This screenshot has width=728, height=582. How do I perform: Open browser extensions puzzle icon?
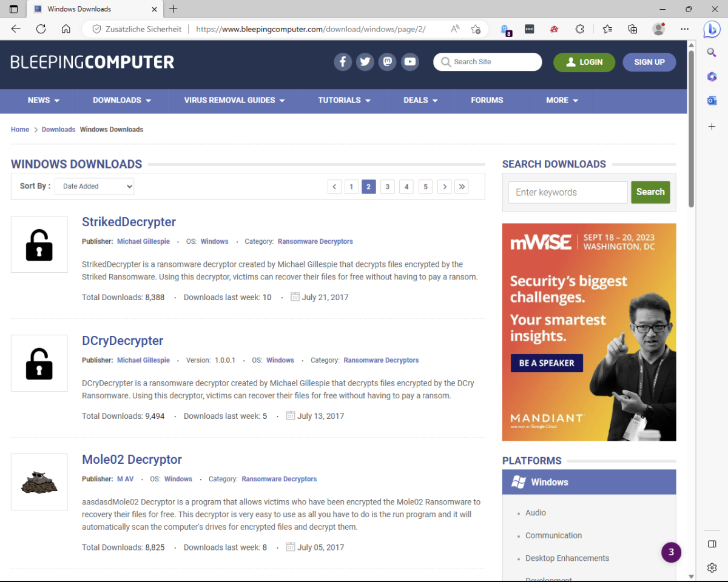click(x=580, y=29)
